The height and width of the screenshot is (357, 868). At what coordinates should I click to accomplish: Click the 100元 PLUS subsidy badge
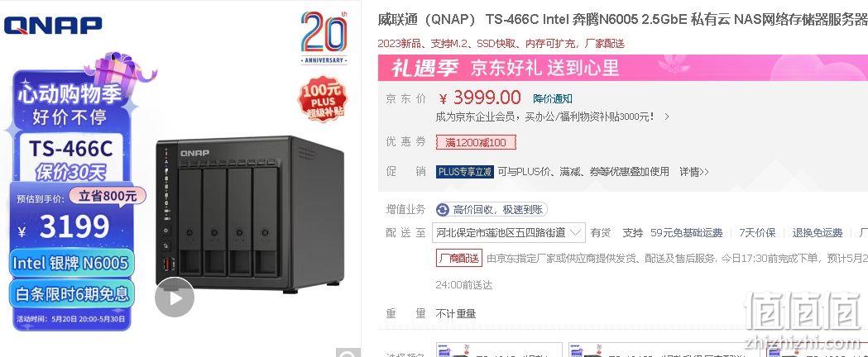[323, 99]
